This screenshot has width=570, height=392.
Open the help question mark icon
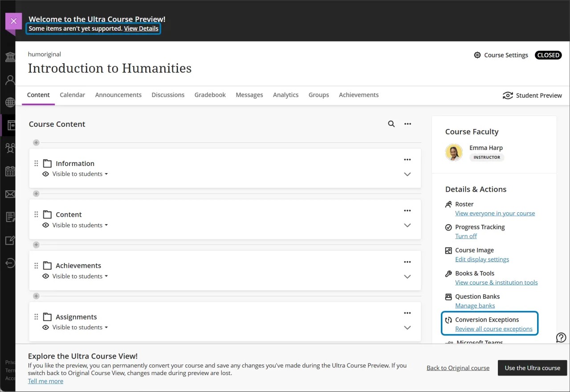point(561,337)
